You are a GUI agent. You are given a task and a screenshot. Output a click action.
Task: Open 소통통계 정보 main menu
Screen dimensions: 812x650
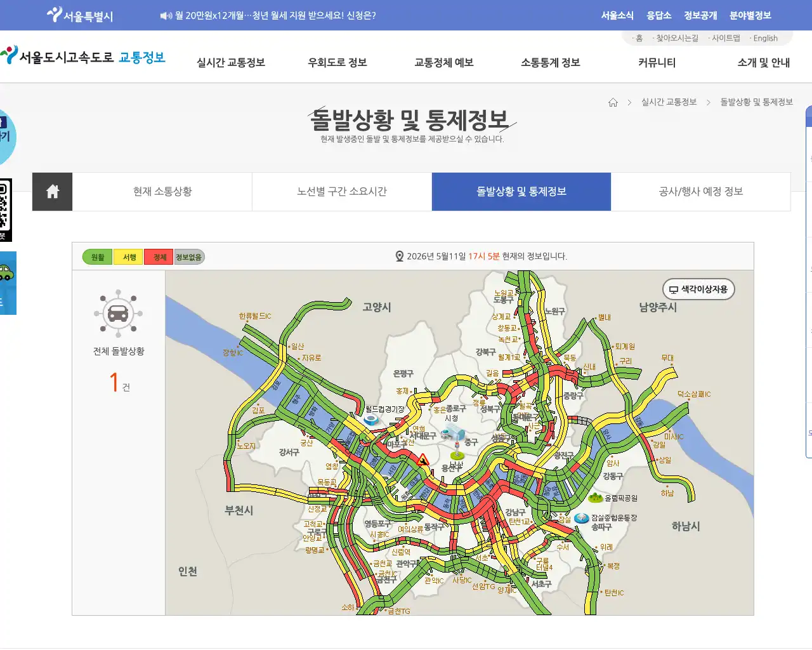click(551, 63)
